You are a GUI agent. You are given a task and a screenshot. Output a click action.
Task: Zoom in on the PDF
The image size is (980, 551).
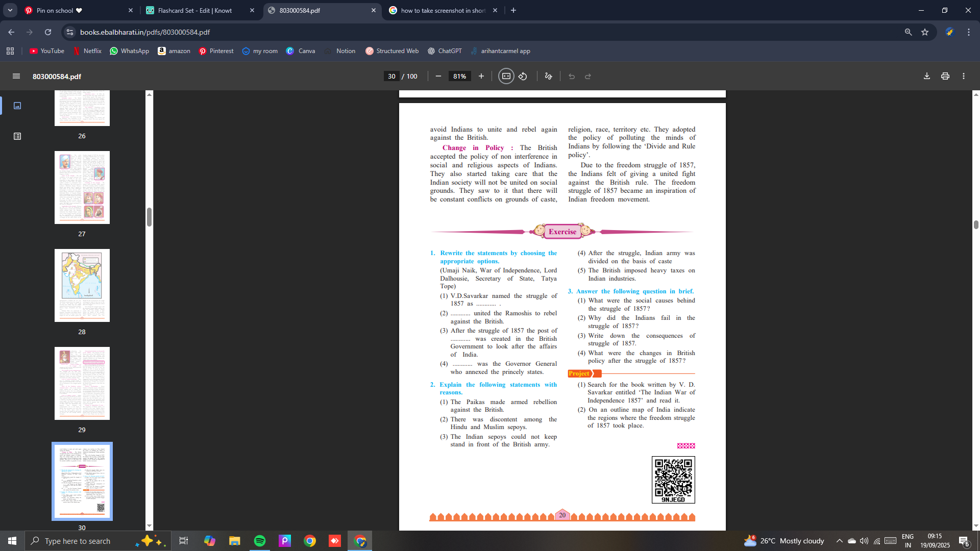click(x=481, y=77)
